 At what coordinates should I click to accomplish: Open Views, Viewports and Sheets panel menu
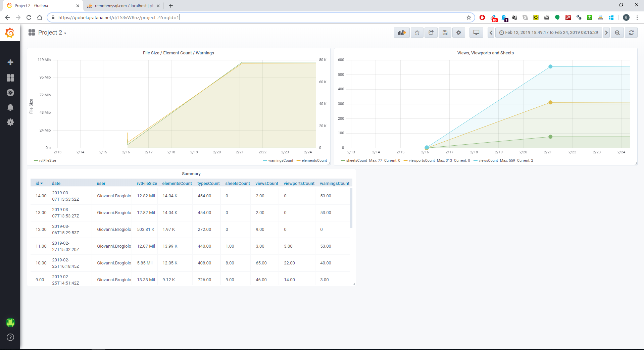coord(485,53)
